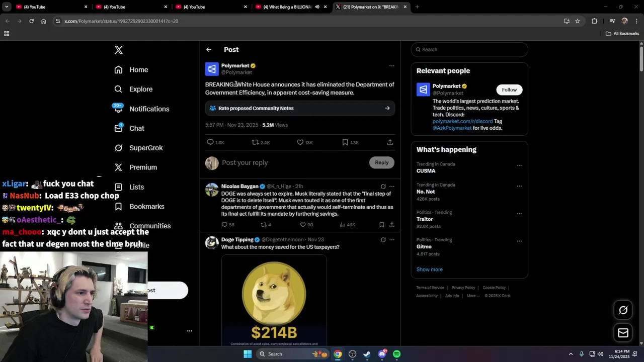The width and height of the screenshot is (644, 362).
Task: Click the address bar URL
Action: (121, 21)
